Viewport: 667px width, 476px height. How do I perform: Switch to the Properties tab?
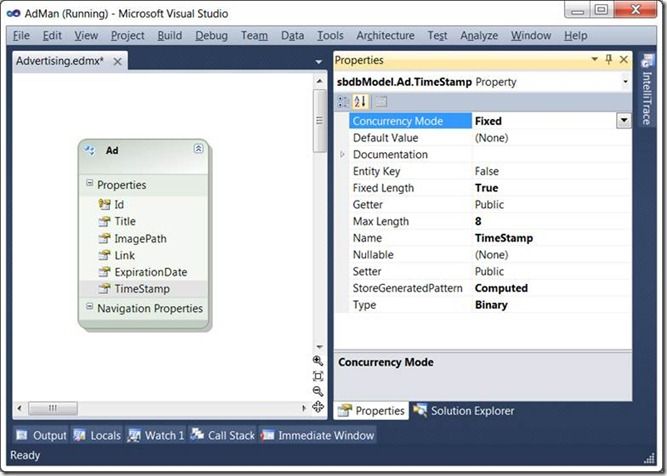pos(371,411)
